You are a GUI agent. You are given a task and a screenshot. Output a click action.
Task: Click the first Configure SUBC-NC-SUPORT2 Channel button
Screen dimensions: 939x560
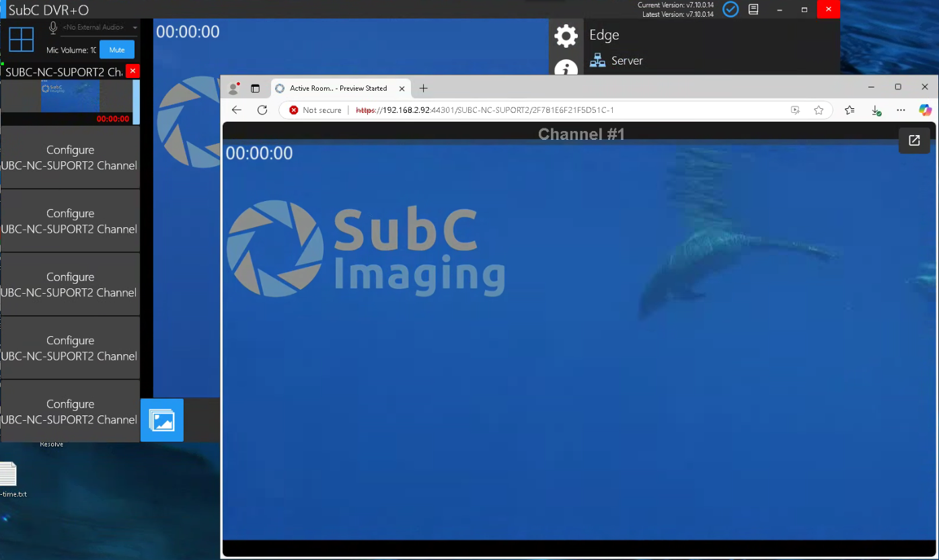[x=70, y=157]
